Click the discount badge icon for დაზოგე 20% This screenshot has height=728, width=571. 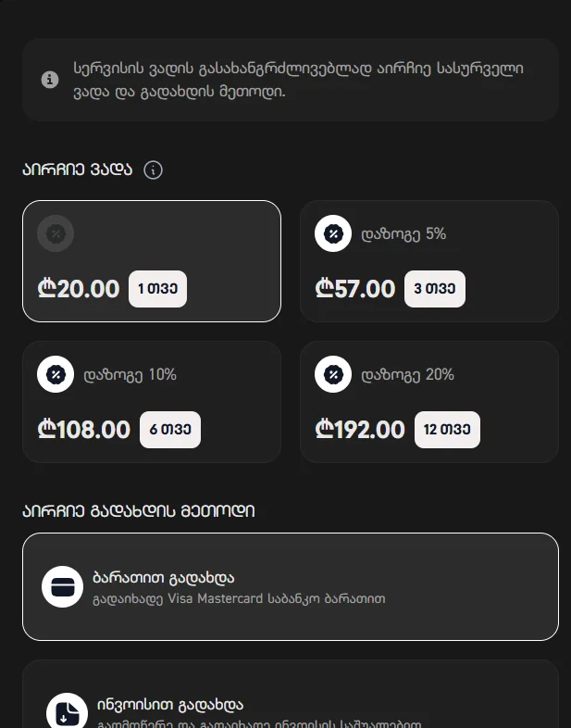click(x=333, y=374)
